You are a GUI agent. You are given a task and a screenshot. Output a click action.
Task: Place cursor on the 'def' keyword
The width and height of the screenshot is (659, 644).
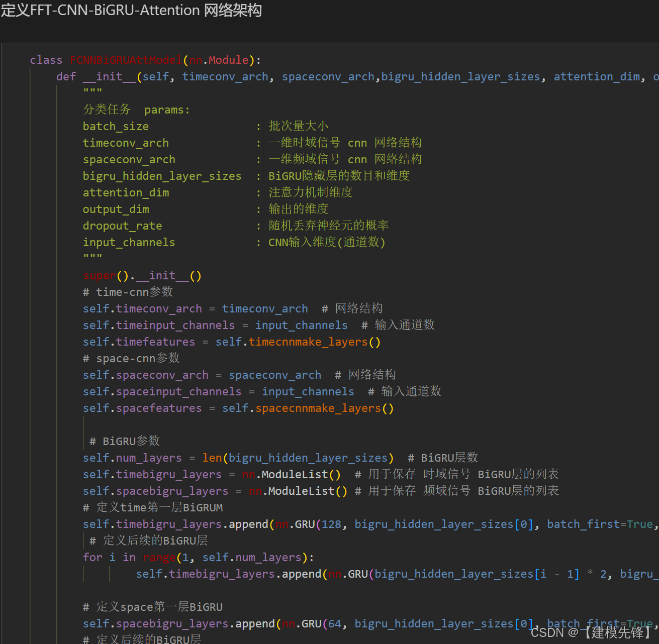66,77
